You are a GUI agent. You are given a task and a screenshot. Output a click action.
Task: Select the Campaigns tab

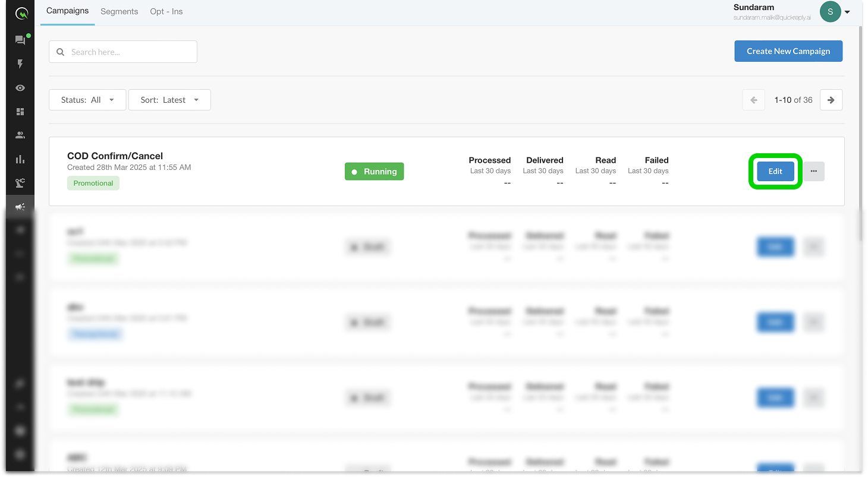(67, 11)
